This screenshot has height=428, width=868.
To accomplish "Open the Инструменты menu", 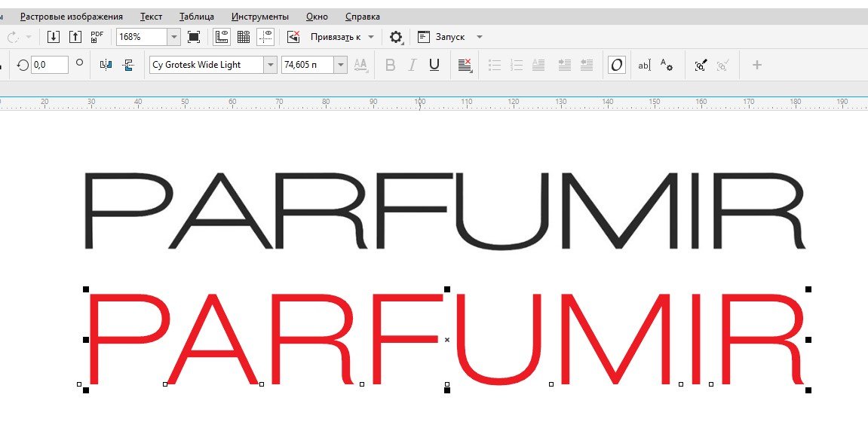I will [x=260, y=17].
